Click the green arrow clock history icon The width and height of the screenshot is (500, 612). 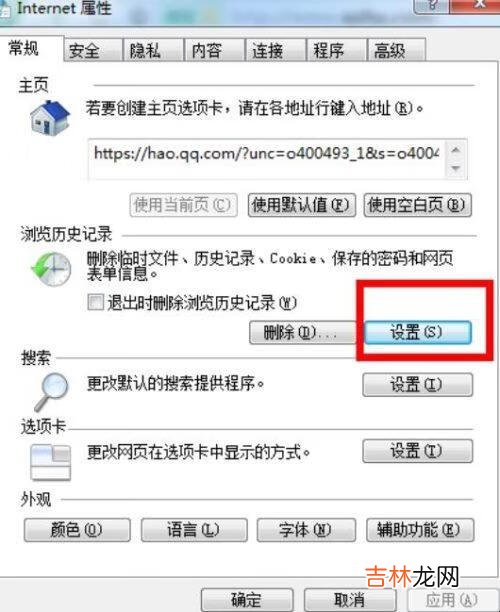pyautogui.click(x=51, y=269)
